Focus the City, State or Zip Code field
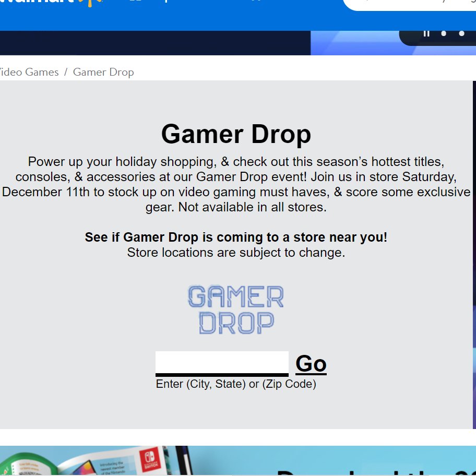476x476 pixels. (222, 363)
